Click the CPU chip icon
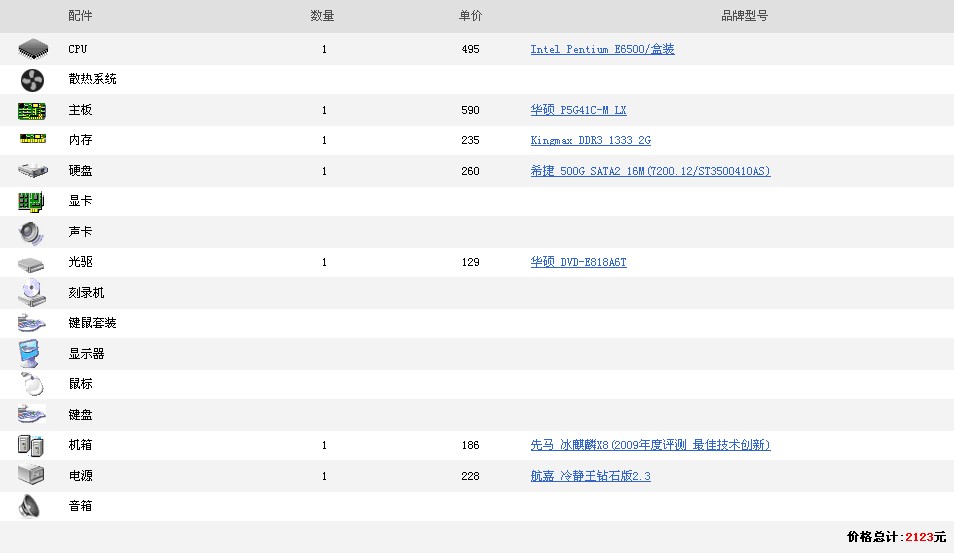This screenshot has width=954, height=553. point(33,49)
